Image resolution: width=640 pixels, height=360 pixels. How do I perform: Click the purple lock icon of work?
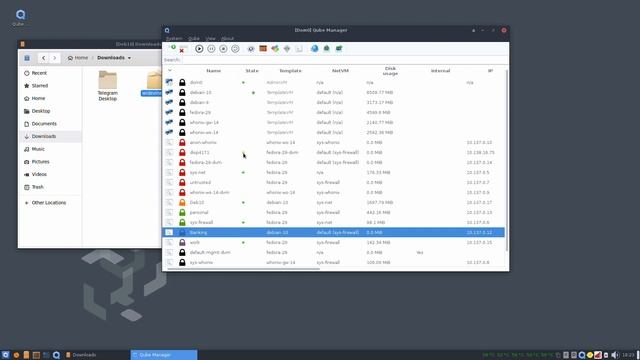[x=182, y=242]
